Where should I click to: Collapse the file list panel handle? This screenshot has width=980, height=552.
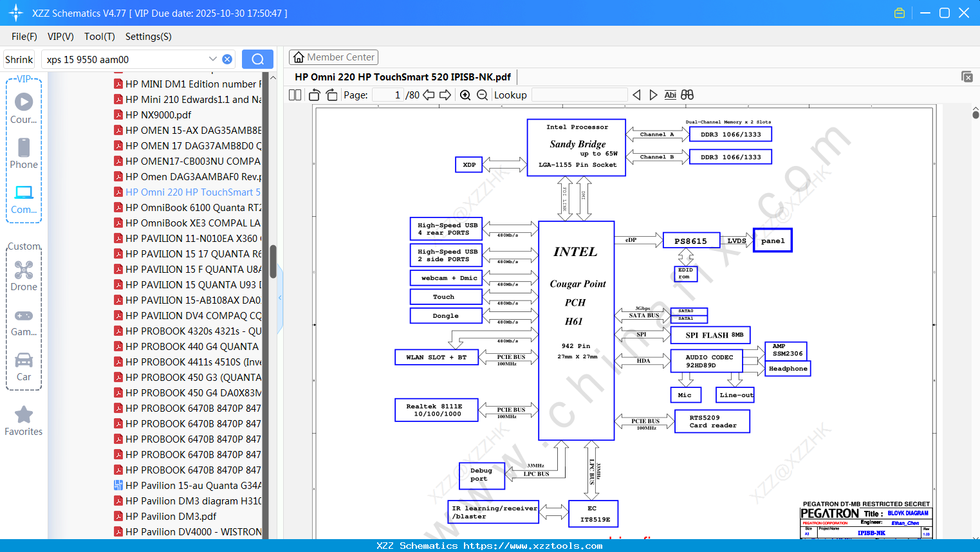coord(280,298)
